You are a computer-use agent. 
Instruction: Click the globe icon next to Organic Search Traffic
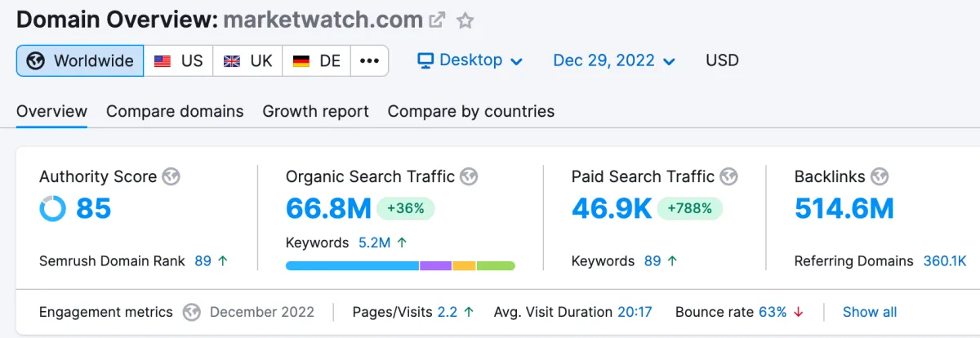[x=469, y=176]
